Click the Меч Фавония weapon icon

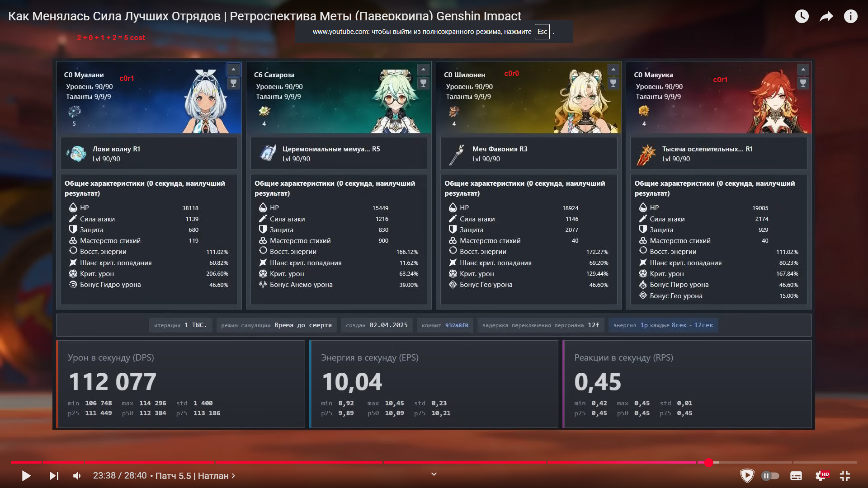[x=457, y=155]
